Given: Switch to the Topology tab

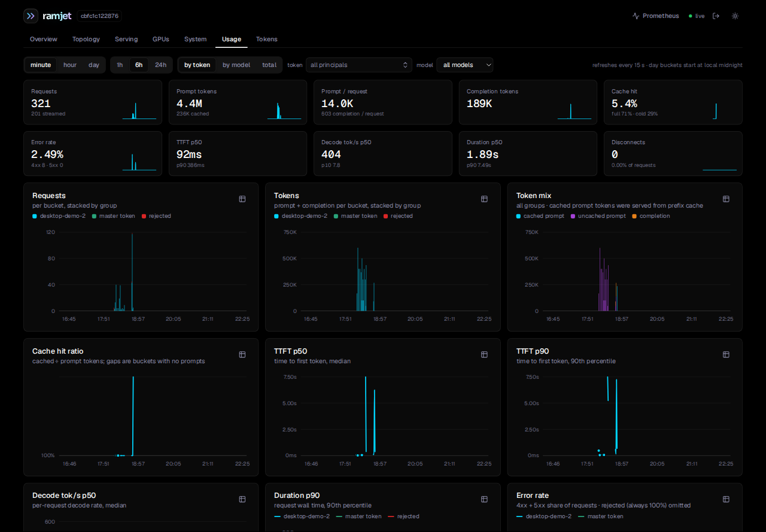Looking at the screenshot, I should 86,39.
